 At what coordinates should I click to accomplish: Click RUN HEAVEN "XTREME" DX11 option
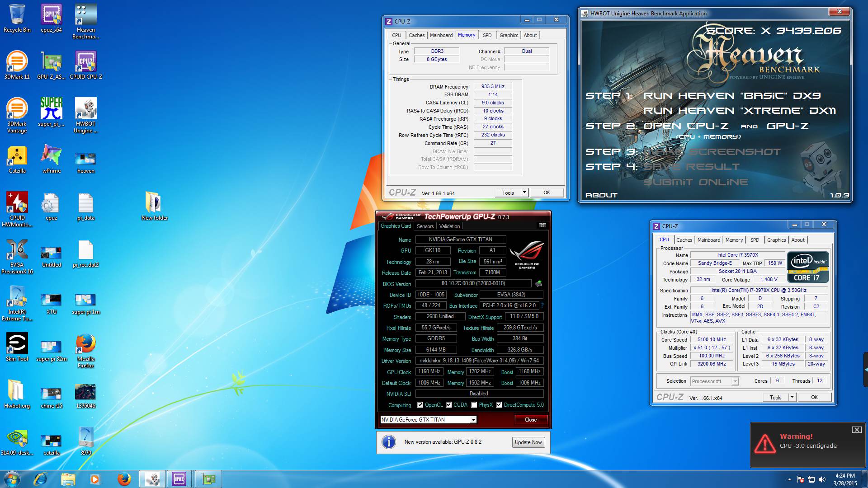740,111
